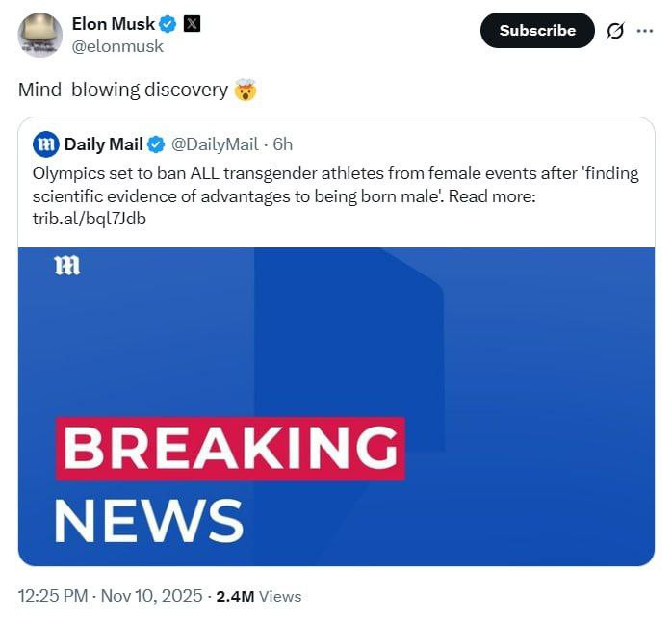Open the Breaking News image
Screen dimensions: 672x623
pyautogui.click(x=336, y=404)
